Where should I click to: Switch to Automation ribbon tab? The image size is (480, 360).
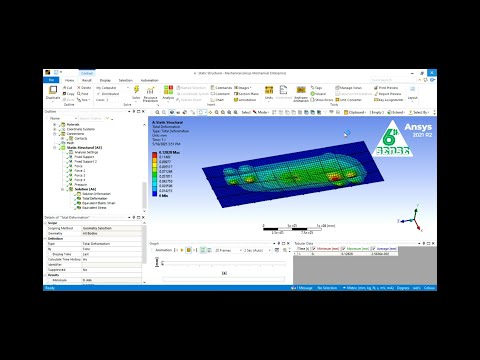[x=149, y=80]
